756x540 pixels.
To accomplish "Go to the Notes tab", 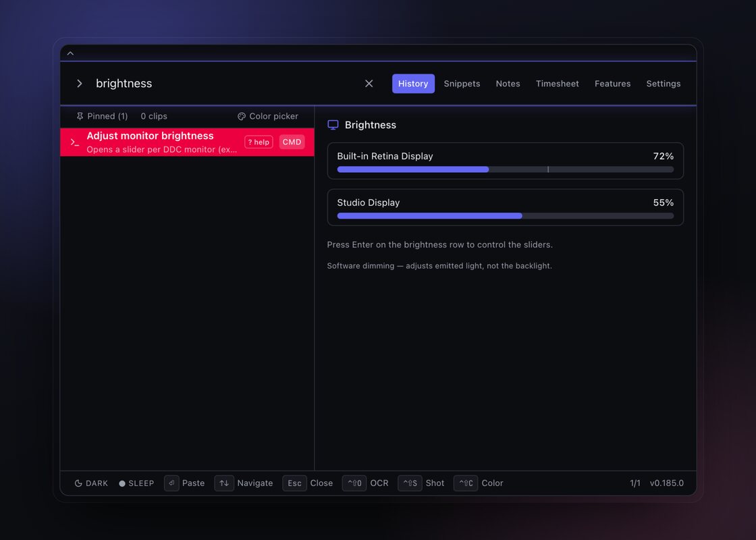I will pos(508,84).
